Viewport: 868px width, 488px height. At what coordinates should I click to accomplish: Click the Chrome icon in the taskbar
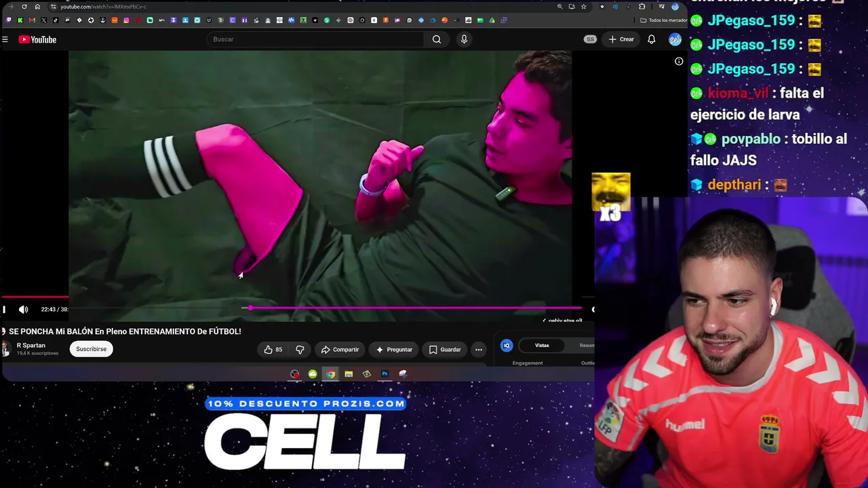(x=330, y=374)
